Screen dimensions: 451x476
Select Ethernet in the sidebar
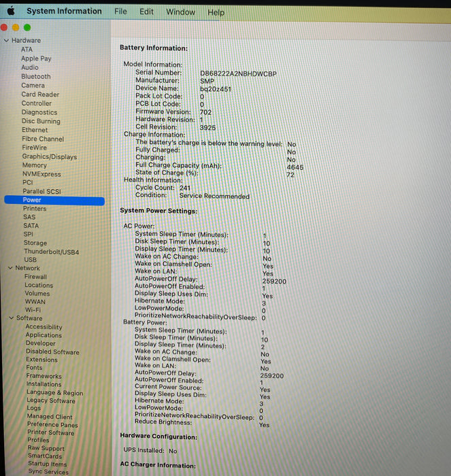click(35, 130)
